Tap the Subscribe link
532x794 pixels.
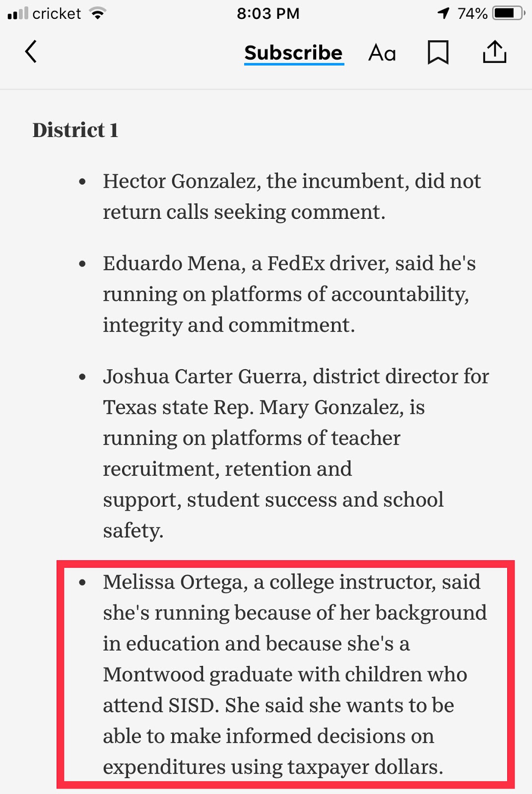coord(293,53)
